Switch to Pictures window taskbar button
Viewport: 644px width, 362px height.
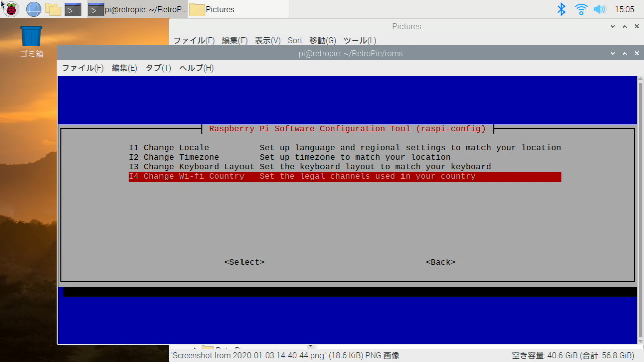238,9
